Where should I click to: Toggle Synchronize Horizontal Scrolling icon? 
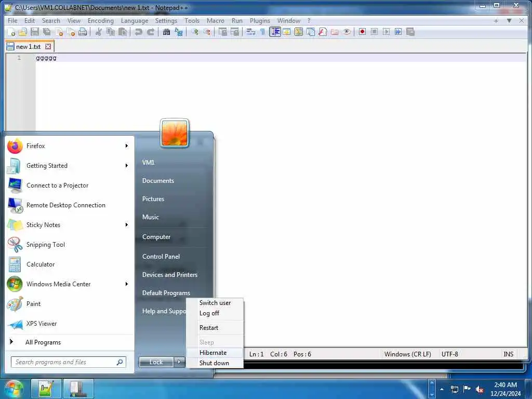(234, 32)
